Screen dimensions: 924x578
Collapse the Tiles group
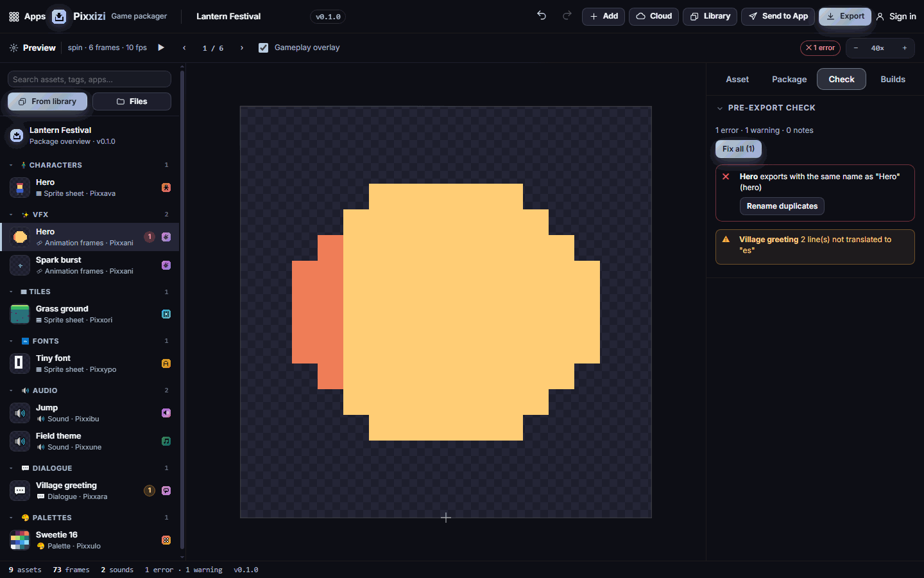tap(11, 292)
